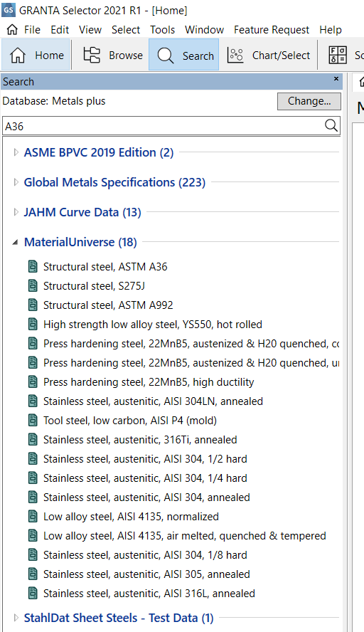The height and width of the screenshot is (632, 364).
Task: Expand JAHM Curve Data results
Action: (16, 212)
